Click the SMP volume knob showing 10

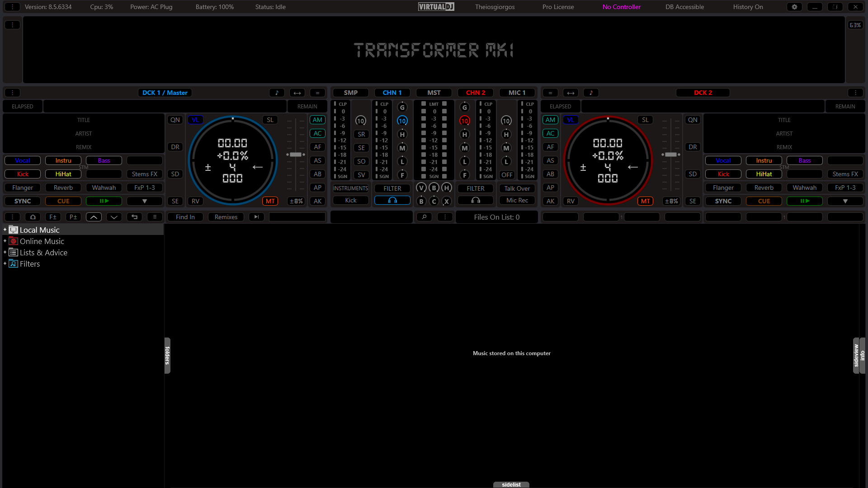coord(361,121)
